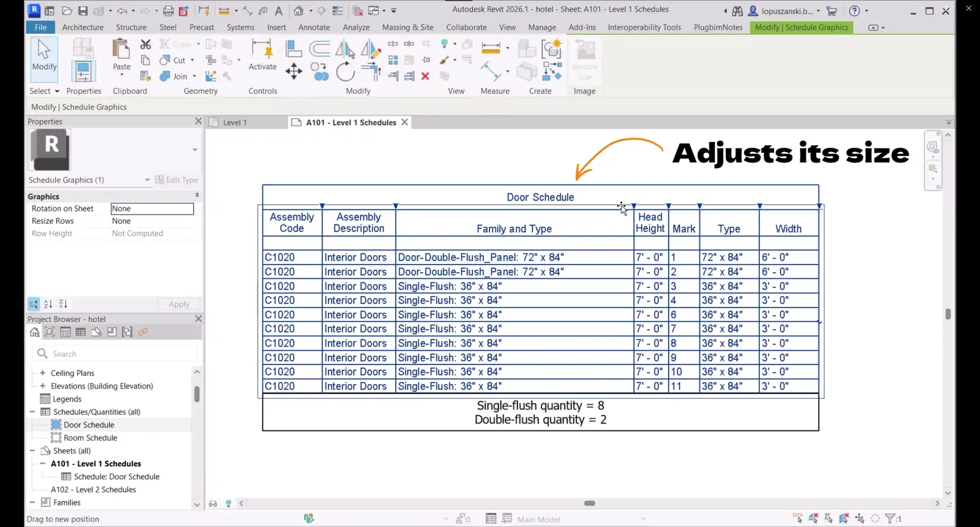Open the Massing & Site ribbon tab

pos(408,27)
